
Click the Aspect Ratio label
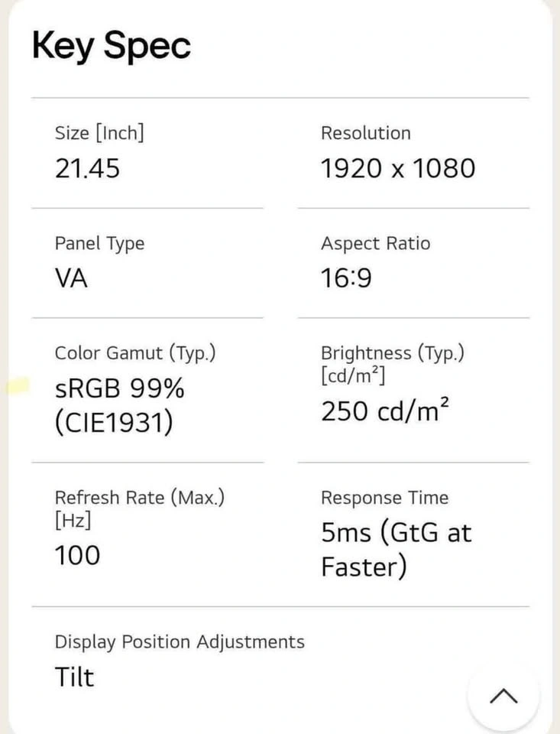(x=376, y=244)
